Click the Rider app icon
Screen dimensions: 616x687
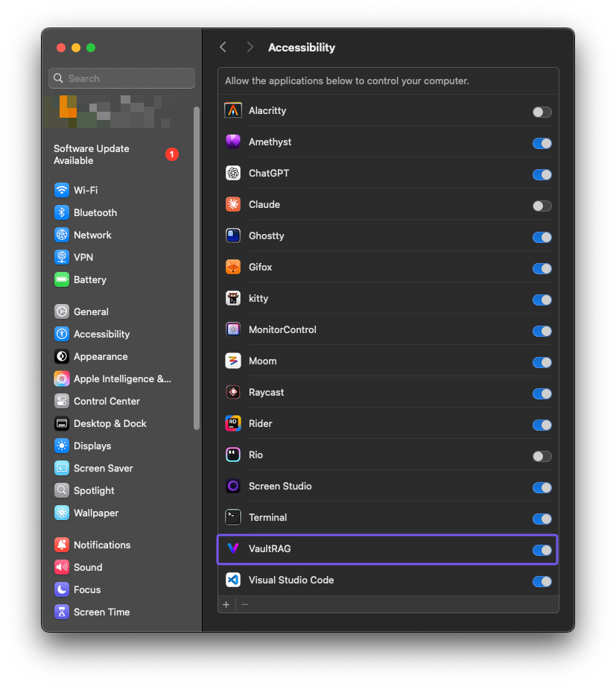(233, 424)
